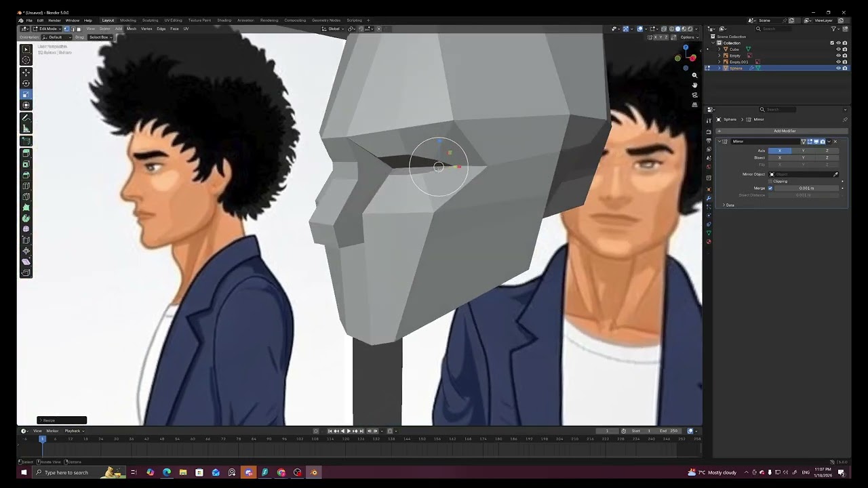Enable Mirror Axis Y
This screenshot has width=868, height=488.
(x=803, y=150)
